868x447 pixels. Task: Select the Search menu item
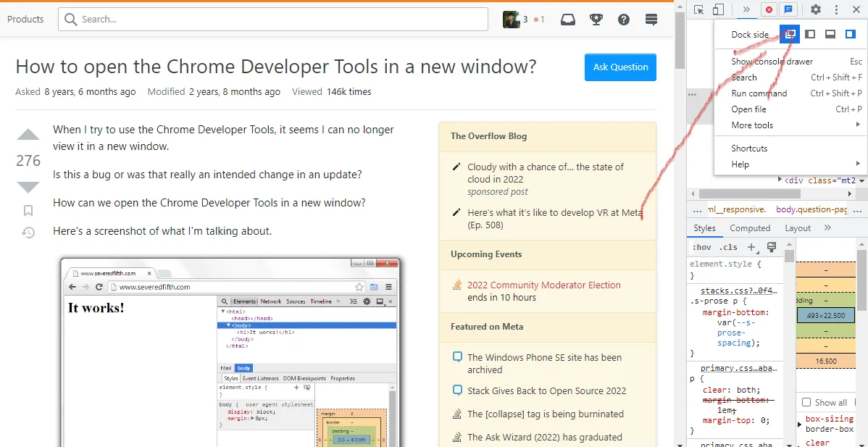[x=790, y=78]
